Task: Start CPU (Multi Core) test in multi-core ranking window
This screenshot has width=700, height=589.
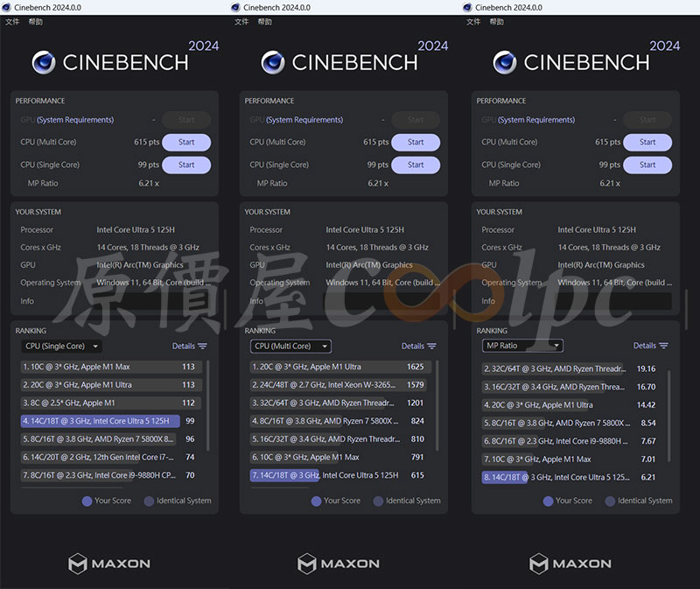Action: pyautogui.click(x=416, y=142)
